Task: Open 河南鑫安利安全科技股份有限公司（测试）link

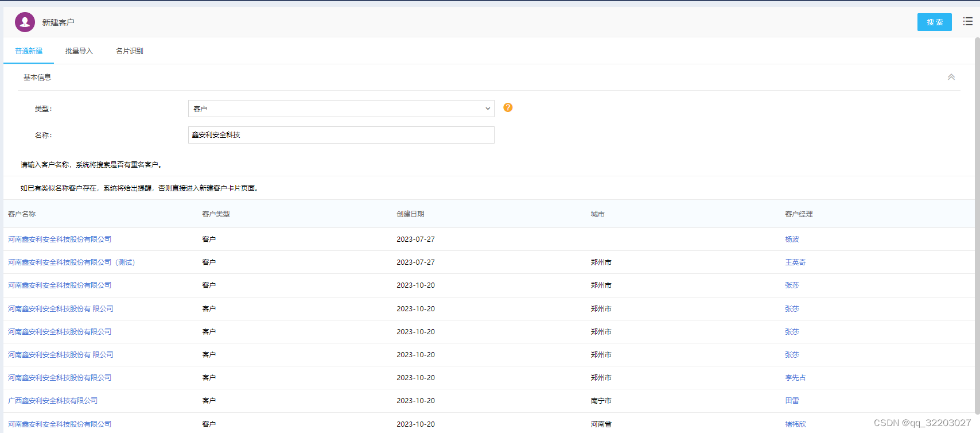Action: pyautogui.click(x=72, y=262)
